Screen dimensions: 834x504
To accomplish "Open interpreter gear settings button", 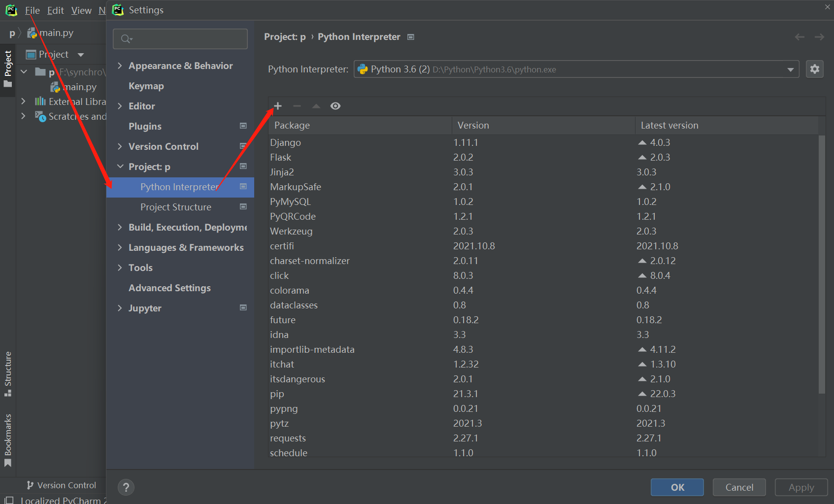I will [x=815, y=69].
